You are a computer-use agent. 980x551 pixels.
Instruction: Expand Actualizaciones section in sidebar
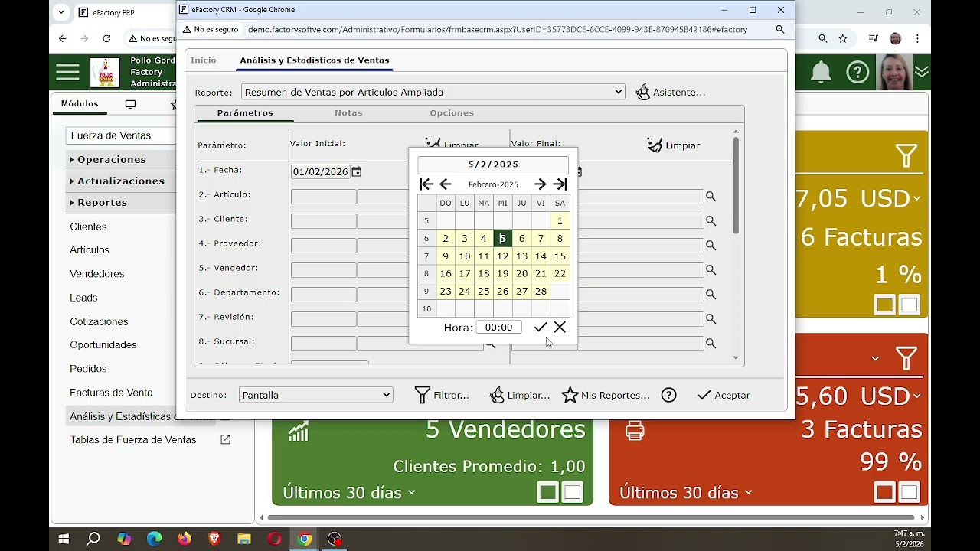coord(121,181)
